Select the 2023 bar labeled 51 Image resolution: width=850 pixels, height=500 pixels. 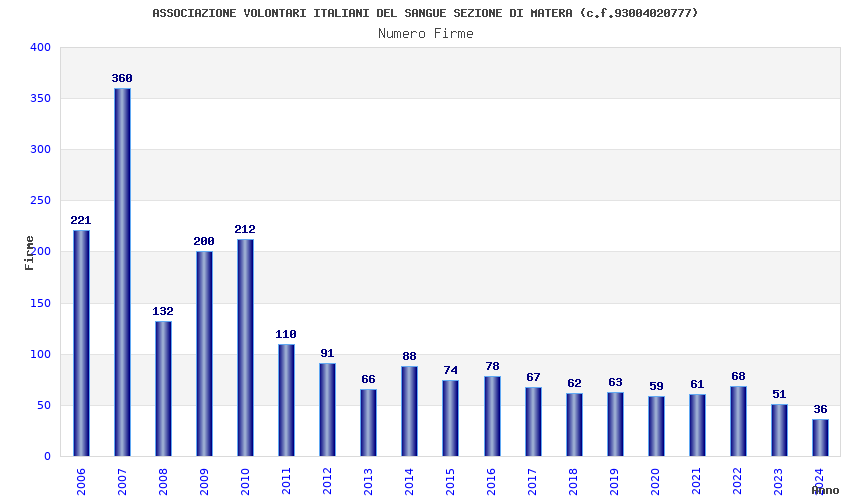click(780, 430)
